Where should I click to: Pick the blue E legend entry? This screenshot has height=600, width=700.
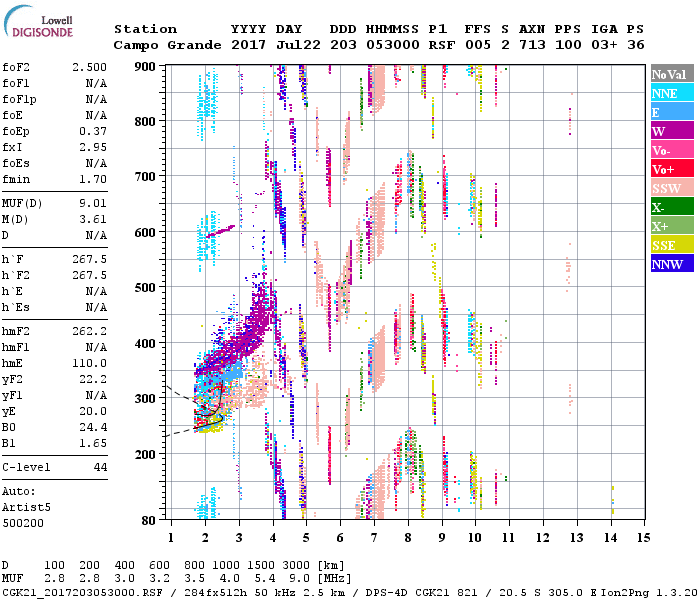pyautogui.click(x=671, y=112)
